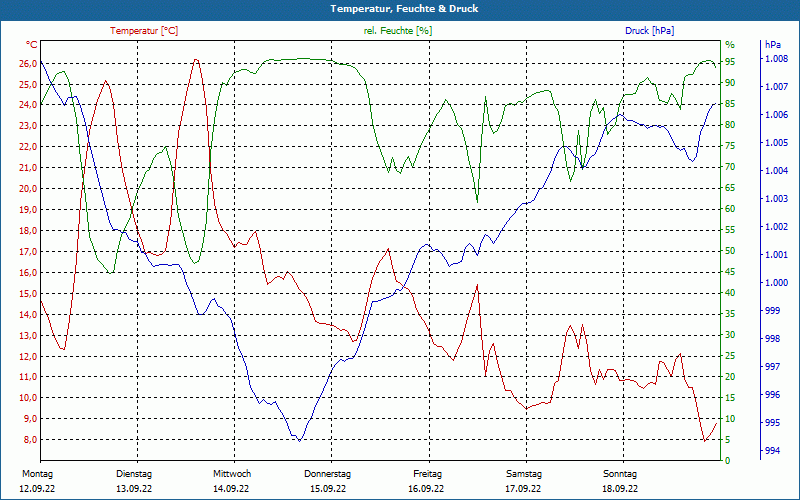Image resolution: width=800 pixels, height=500 pixels.
Task: Click the '26,0' temperature axis value
Action: [29, 63]
